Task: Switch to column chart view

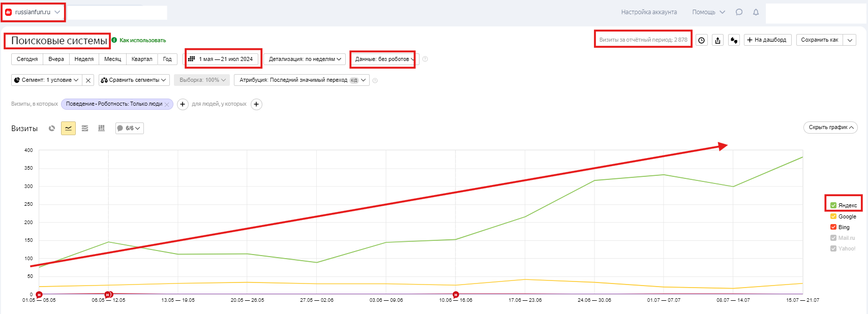Action: coord(102,129)
